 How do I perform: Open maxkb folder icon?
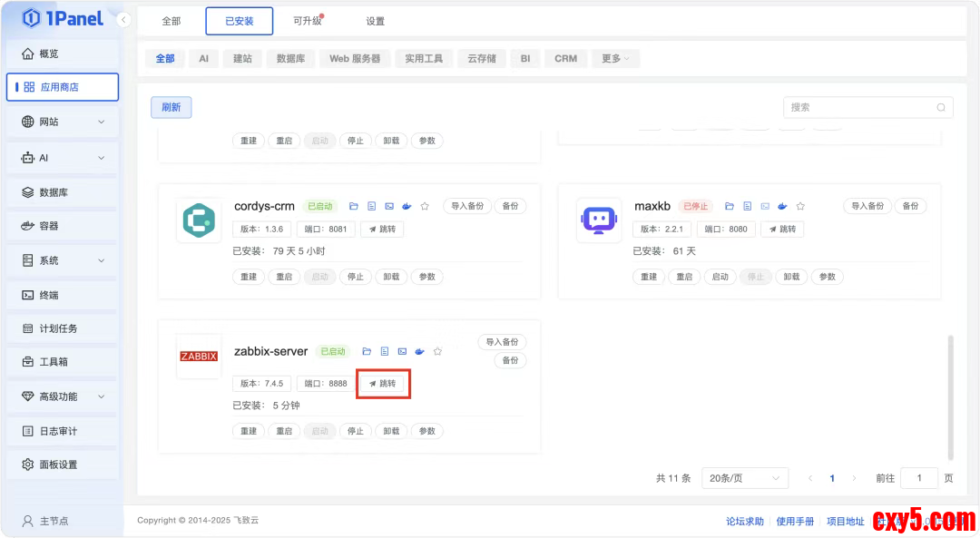point(730,207)
